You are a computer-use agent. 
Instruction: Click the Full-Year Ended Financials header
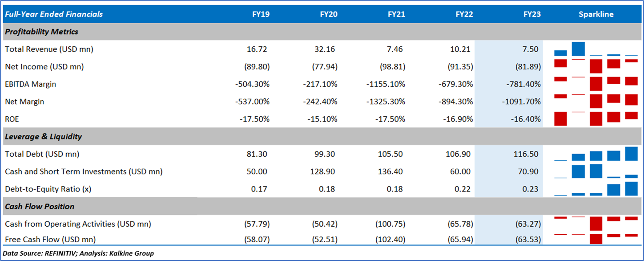pyautogui.click(x=54, y=14)
